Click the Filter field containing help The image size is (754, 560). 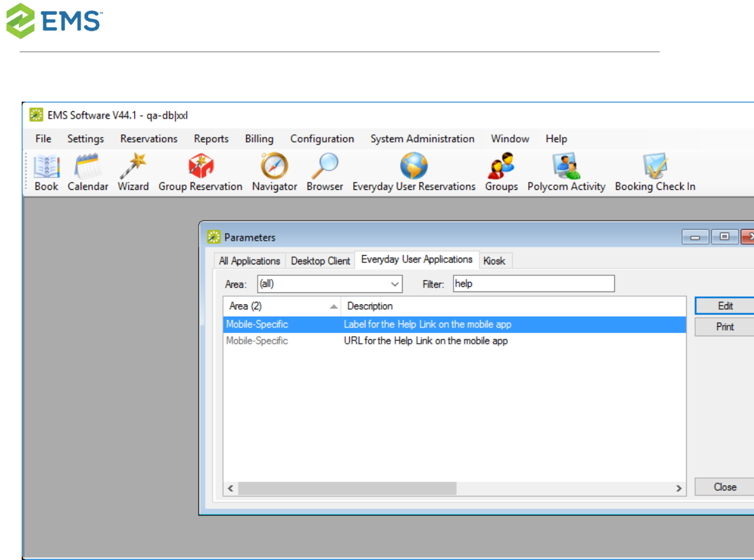click(534, 283)
